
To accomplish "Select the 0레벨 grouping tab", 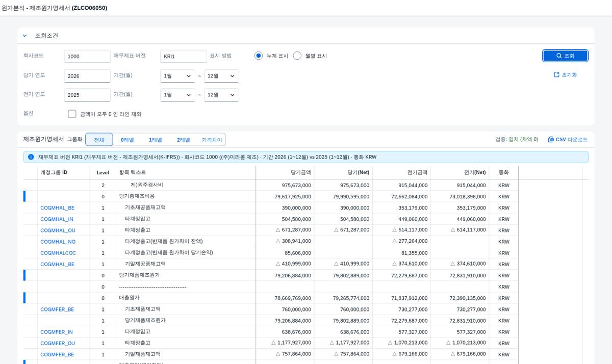I will 127,140.
